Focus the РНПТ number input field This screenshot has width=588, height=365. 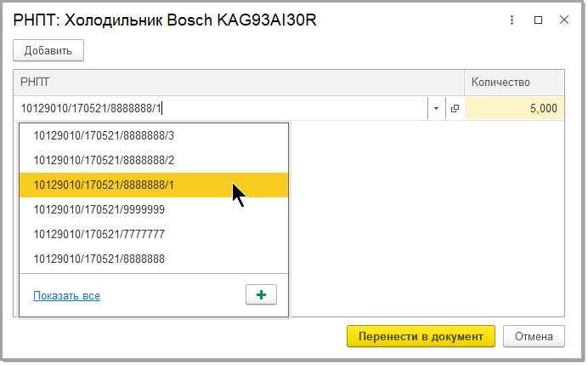[221, 109]
